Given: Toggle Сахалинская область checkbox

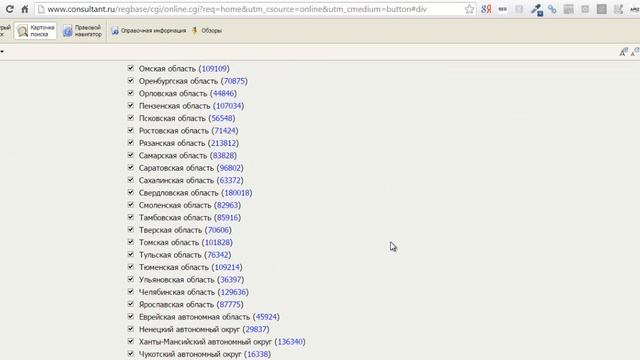Looking at the screenshot, I should point(131,180).
